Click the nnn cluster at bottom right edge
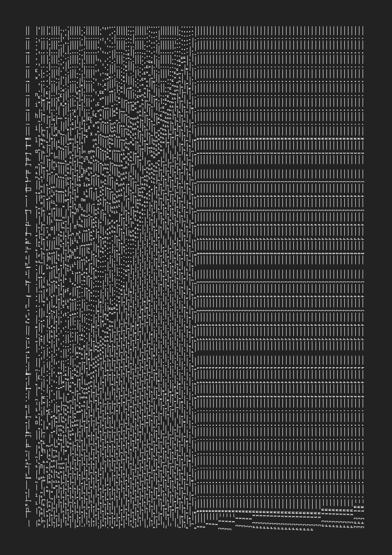The width and height of the screenshot is (392, 555). click(359, 519)
